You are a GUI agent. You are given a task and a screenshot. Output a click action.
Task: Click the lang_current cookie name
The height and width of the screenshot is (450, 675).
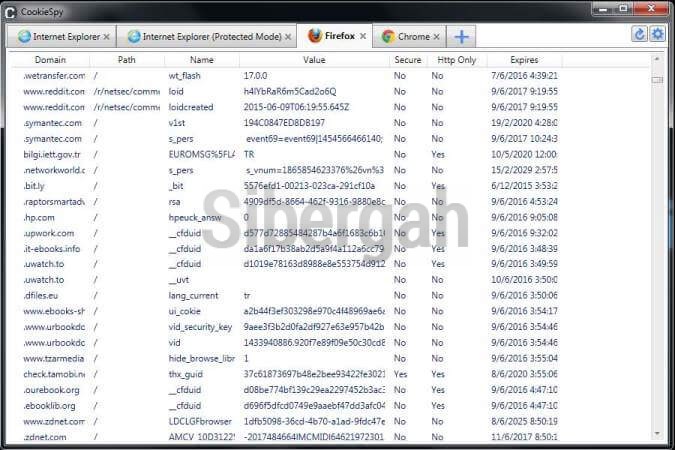point(193,295)
